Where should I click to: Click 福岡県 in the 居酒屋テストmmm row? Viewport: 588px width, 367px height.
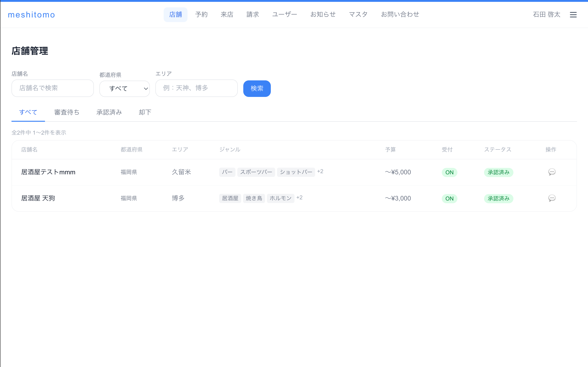(129, 172)
